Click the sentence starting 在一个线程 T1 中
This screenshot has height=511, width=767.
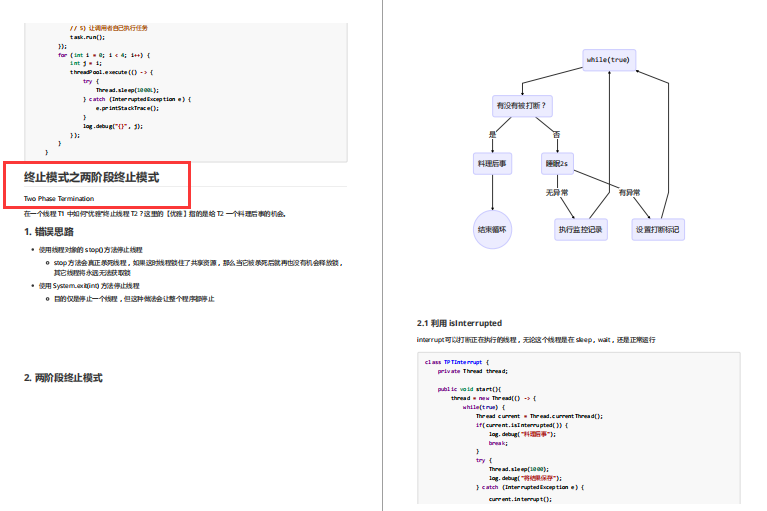pyautogui.click(x=155, y=214)
